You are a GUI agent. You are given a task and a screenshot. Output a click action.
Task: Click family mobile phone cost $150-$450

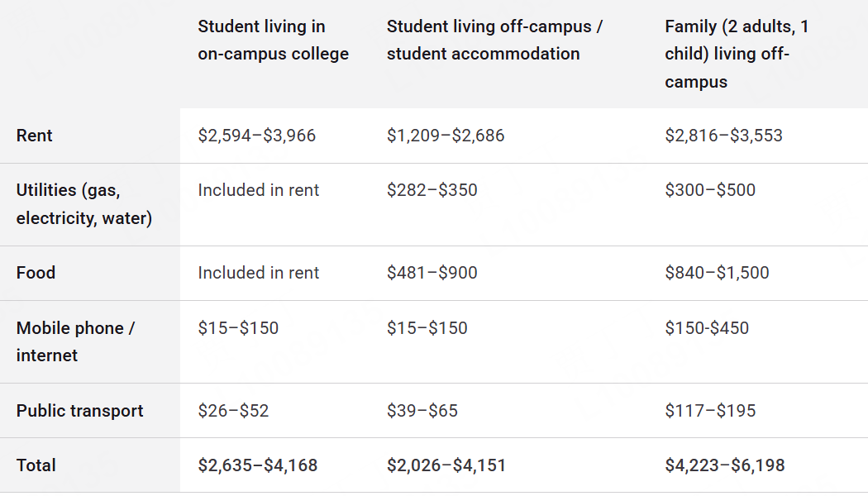[x=707, y=328]
